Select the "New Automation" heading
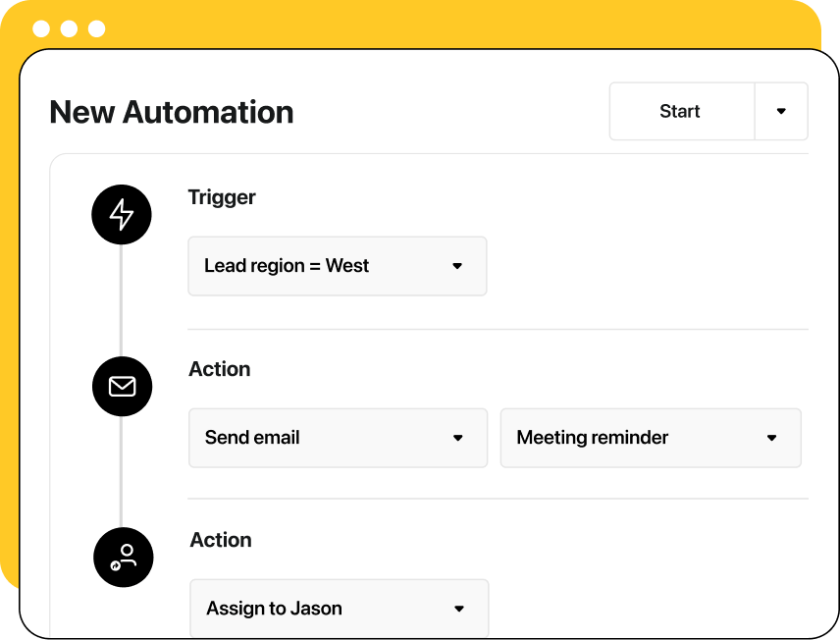840x640 pixels. pos(172,112)
